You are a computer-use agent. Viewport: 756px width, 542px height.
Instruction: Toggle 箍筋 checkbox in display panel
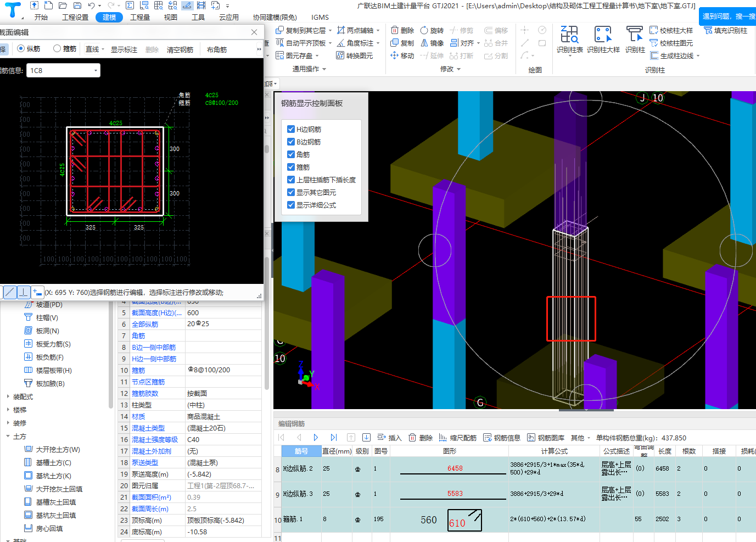[x=291, y=167]
